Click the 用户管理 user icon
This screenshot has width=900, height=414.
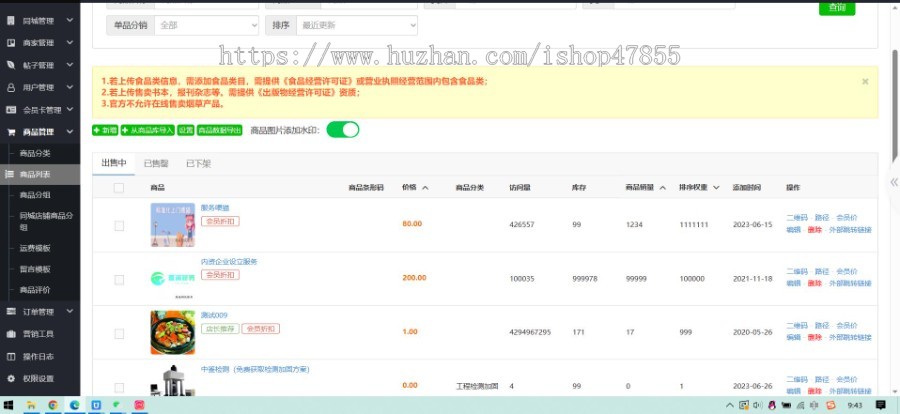click(11, 87)
